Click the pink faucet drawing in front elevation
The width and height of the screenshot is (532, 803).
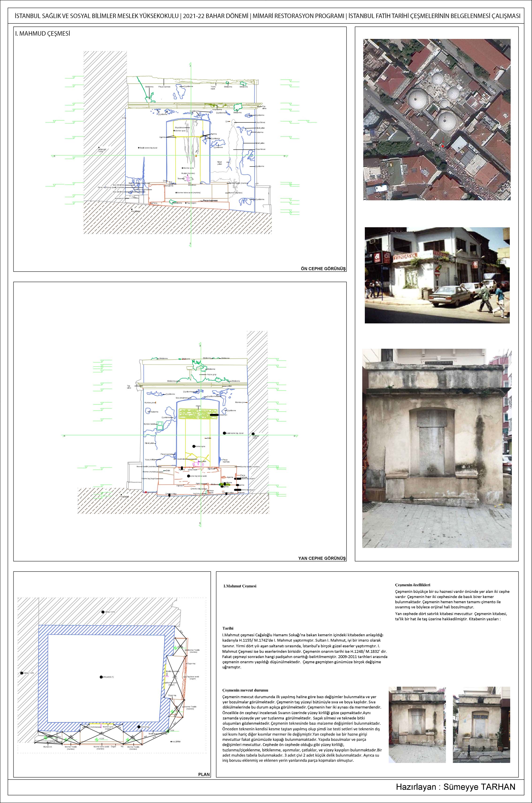(x=188, y=178)
